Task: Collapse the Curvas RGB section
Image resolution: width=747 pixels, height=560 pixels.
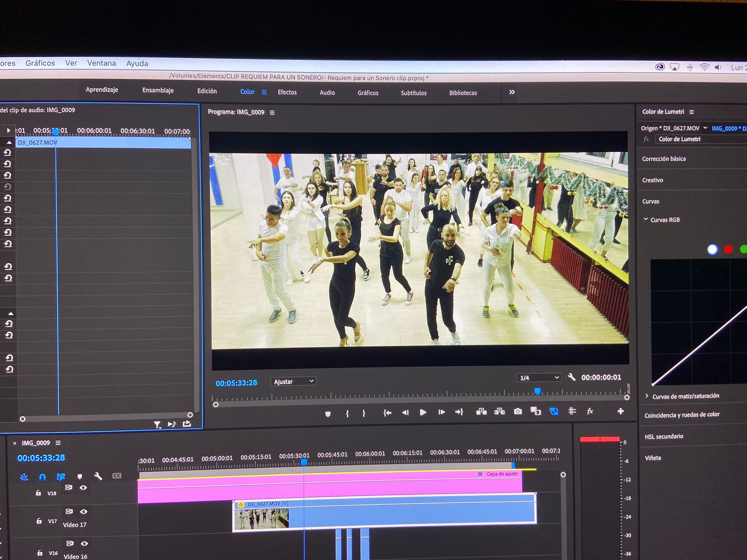Action: click(x=646, y=219)
